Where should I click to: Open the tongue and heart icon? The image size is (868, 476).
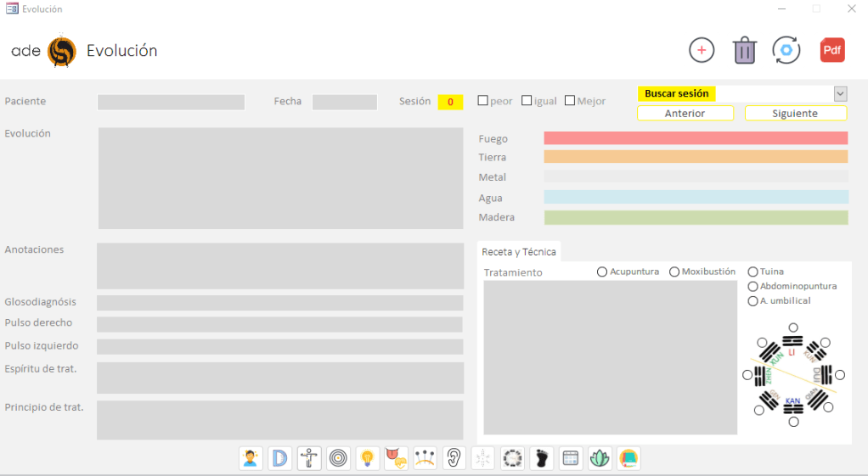pos(396,458)
